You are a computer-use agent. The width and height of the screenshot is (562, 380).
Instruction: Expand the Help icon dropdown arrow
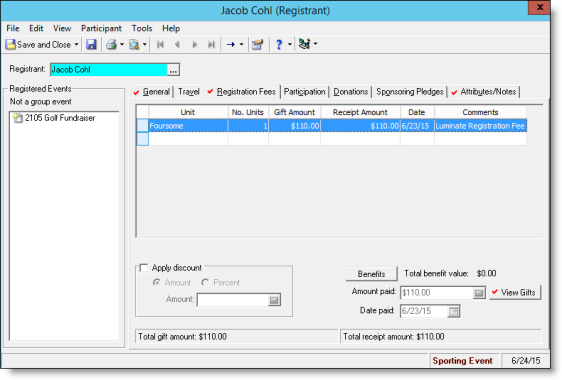290,44
